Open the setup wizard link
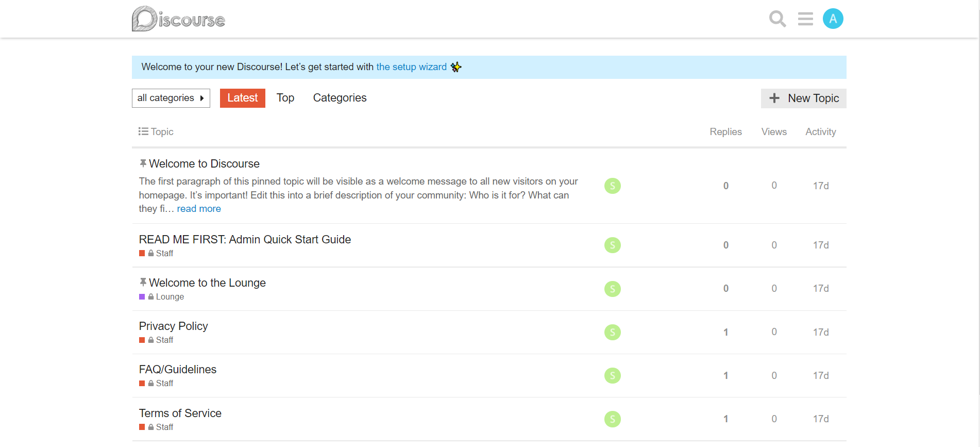This screenshot has width=980, height=447. [412, 67]
